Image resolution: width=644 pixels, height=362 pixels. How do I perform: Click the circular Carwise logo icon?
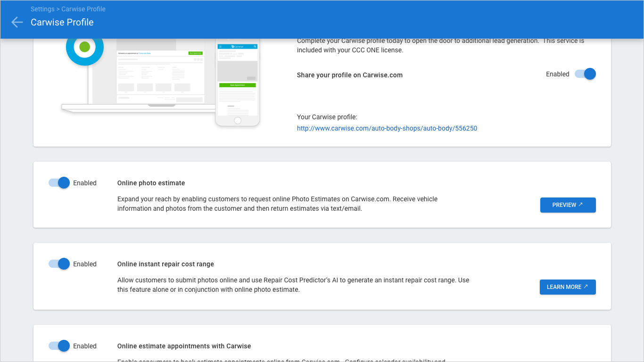pyautogui.click(x=85, y=47)
